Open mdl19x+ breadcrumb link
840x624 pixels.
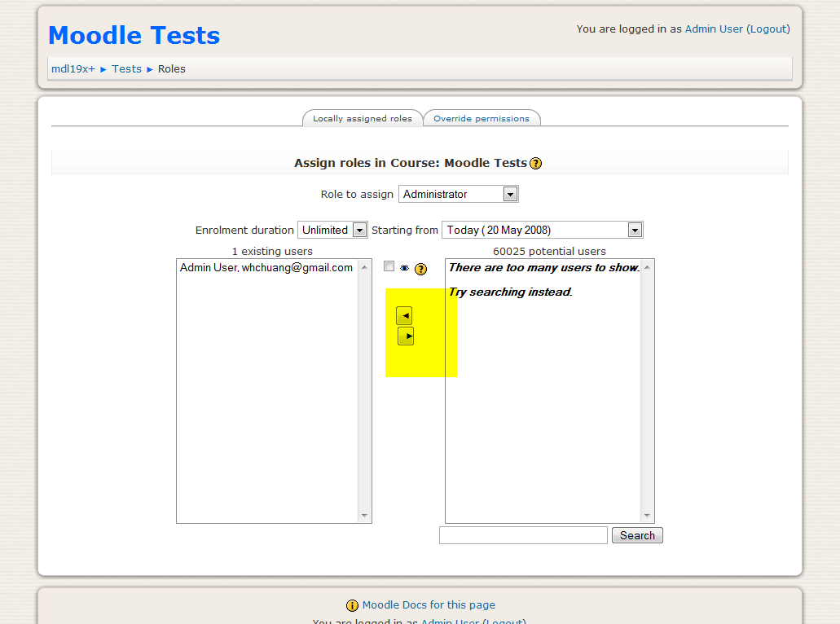[73, 69]
